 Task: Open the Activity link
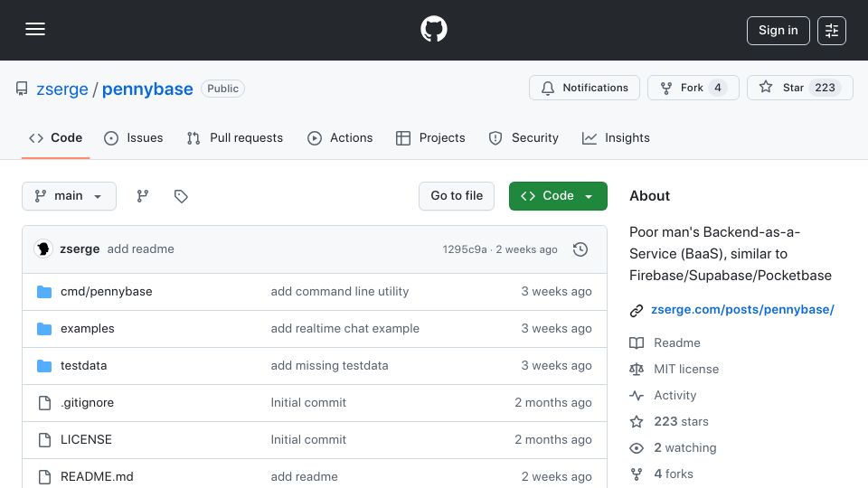click(x=675, y=396)
